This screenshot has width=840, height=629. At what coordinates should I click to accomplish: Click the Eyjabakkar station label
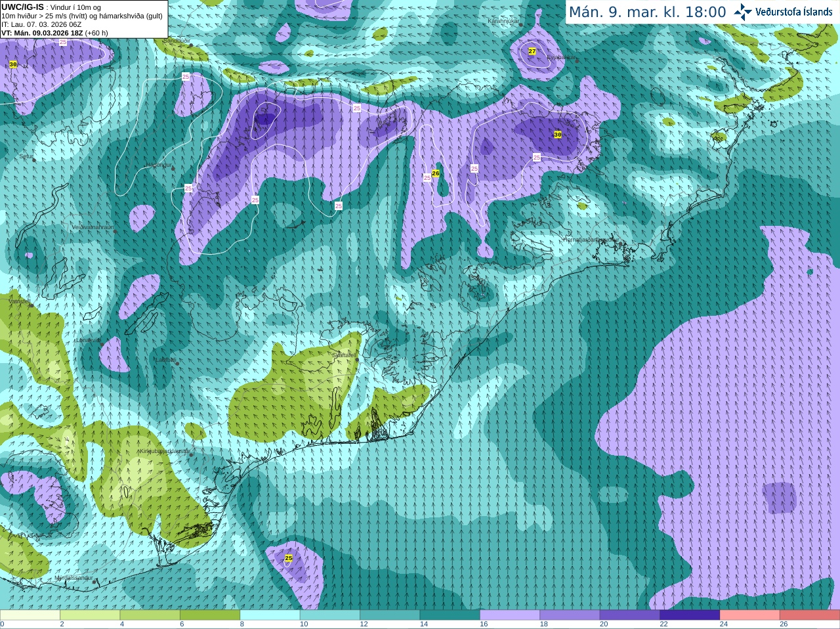click(x=561, y=58)
